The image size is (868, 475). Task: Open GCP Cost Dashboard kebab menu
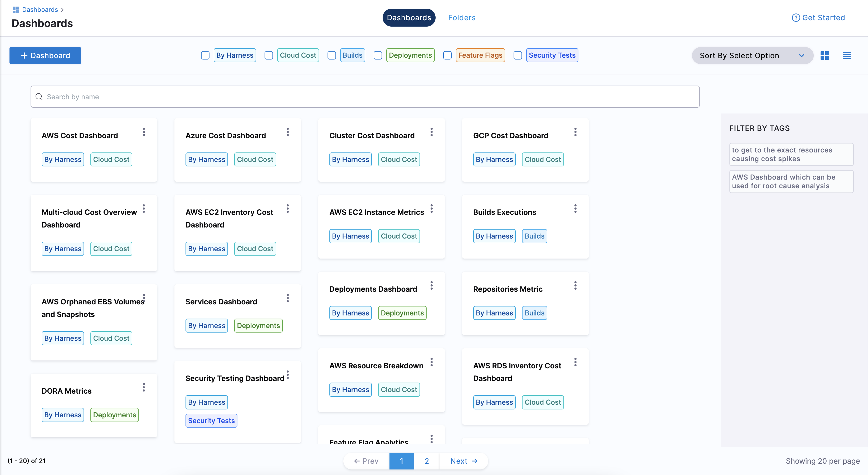(575, 132)
